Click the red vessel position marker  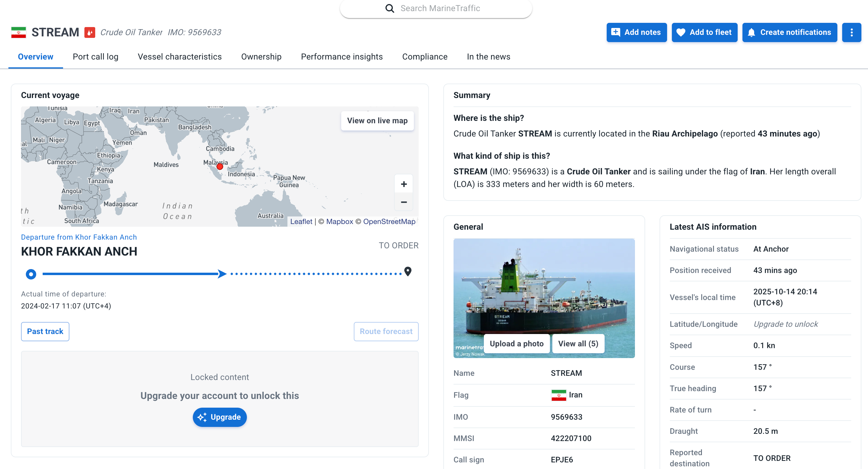tap(220, 167)
